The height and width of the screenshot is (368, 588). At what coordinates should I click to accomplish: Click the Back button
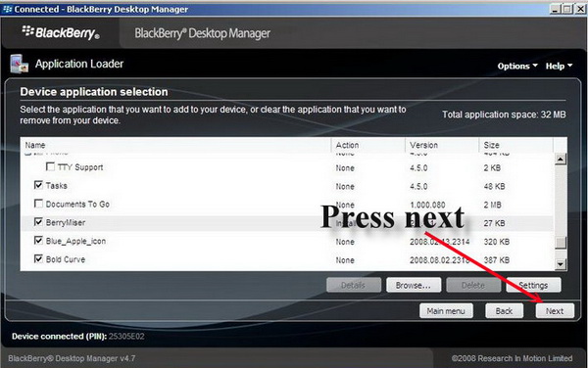[504, 310]
